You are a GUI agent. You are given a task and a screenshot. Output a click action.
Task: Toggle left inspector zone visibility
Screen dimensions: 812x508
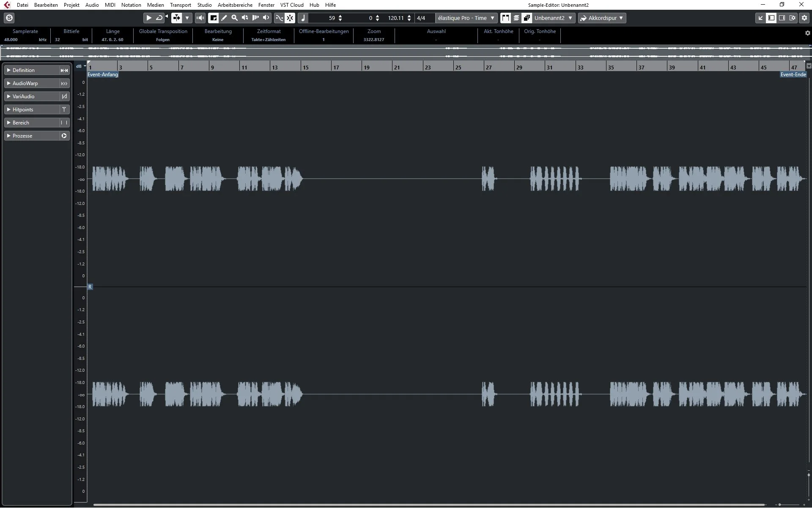(771, 18)
